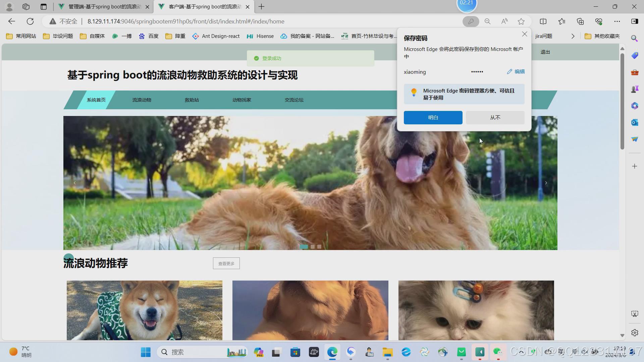Select the second carousel indicator dot
The image size is (644, 362).
point(312,247)
